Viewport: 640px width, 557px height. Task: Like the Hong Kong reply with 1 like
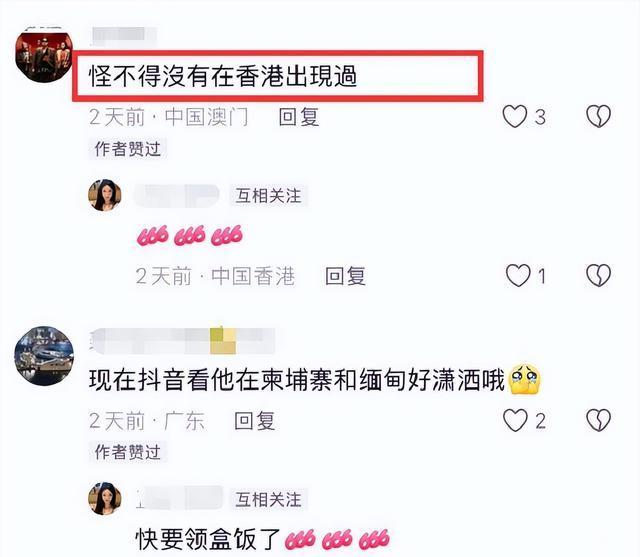[518, 275]
